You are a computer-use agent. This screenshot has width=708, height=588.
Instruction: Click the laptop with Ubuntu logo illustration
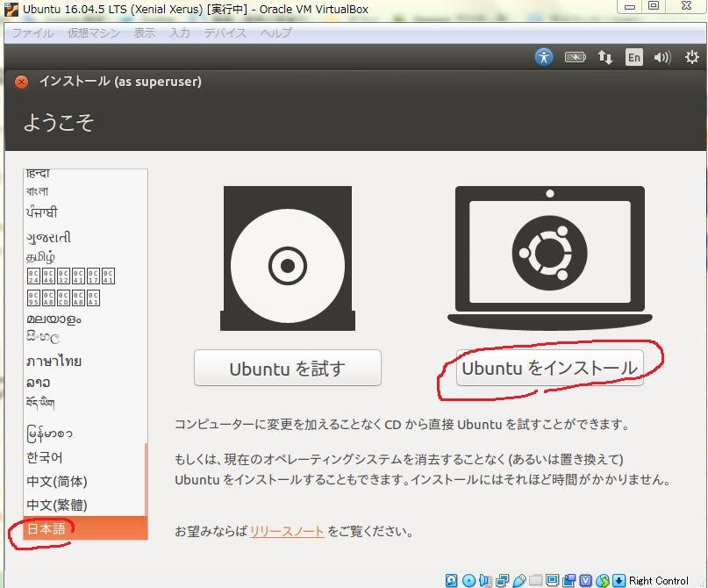(x=549, y=256)
